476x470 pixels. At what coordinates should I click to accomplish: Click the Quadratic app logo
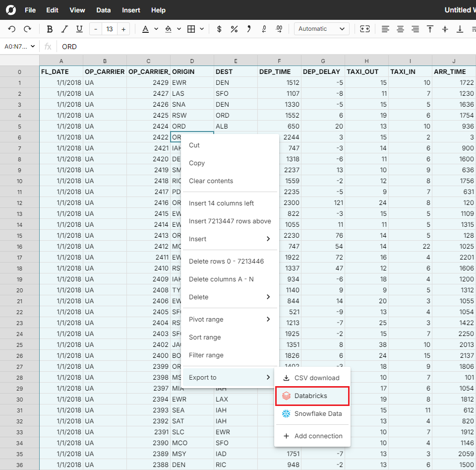[x=10, y=10]
